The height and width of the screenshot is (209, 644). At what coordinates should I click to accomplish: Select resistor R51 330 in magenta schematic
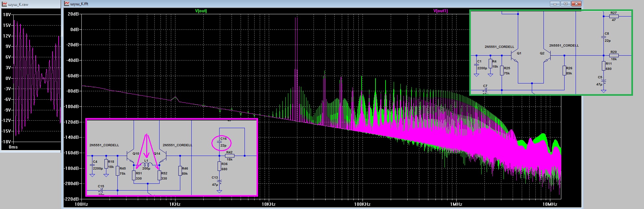click(134, 176)
